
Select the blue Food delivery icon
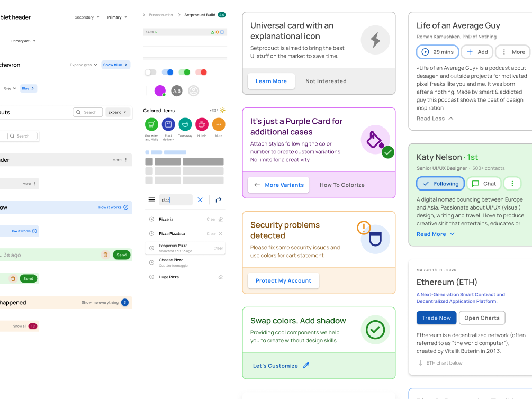tap(168, 124)
